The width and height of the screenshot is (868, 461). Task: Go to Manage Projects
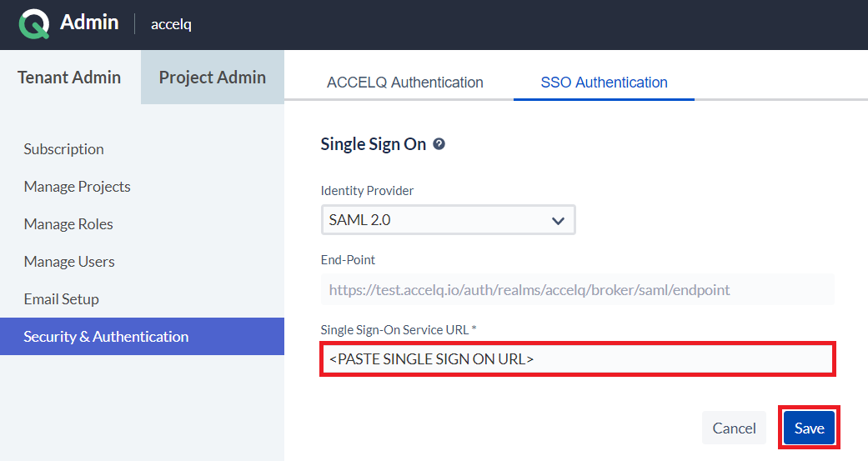pos(77,187)
